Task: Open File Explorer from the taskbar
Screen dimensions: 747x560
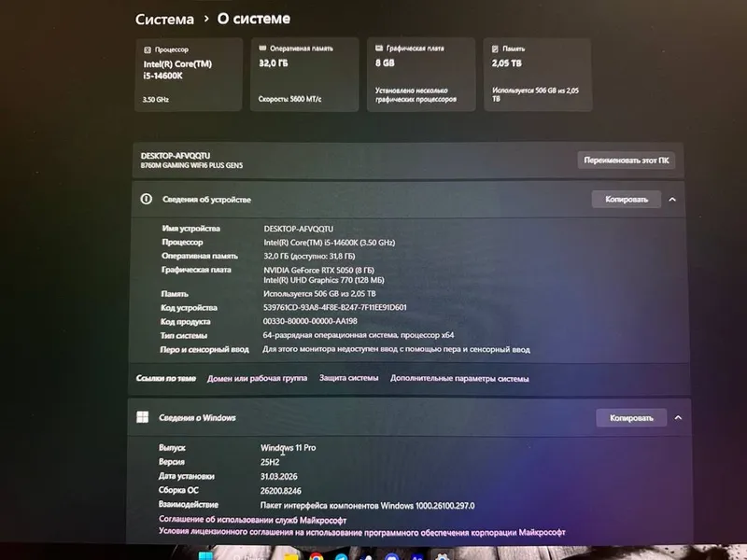Action: click(291, 556)
